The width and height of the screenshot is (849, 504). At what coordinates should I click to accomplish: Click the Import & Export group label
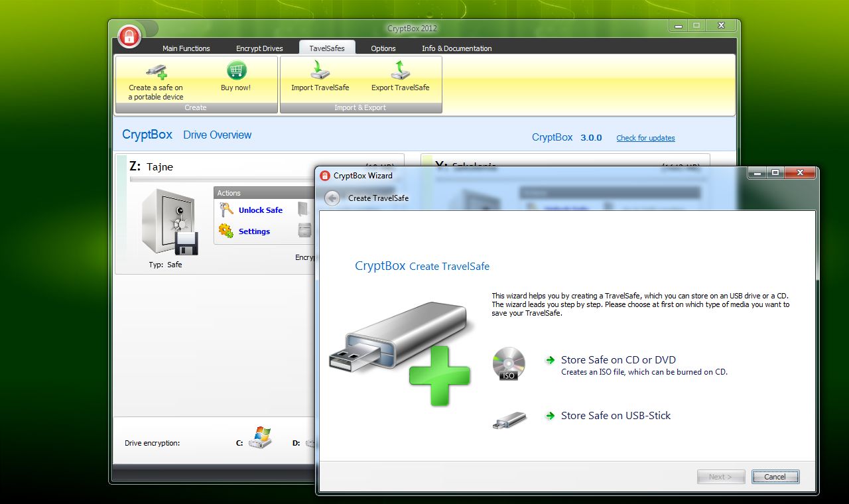click(361, 107)
